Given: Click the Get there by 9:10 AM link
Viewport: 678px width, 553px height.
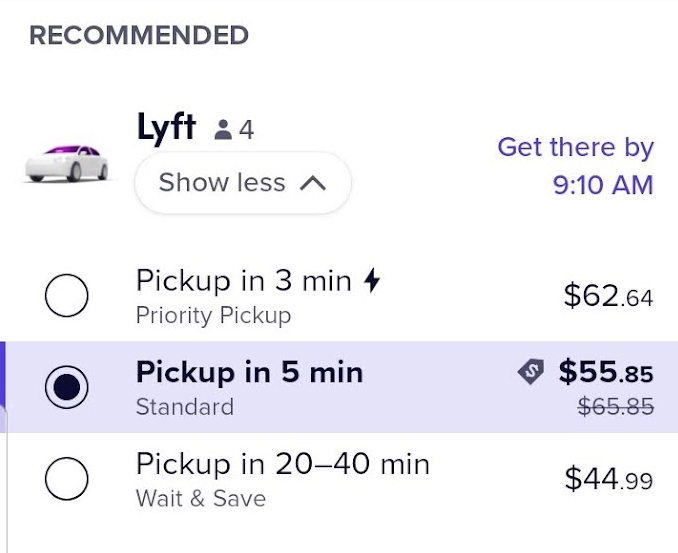Looking at the screenshot, I should coord(575,166).
